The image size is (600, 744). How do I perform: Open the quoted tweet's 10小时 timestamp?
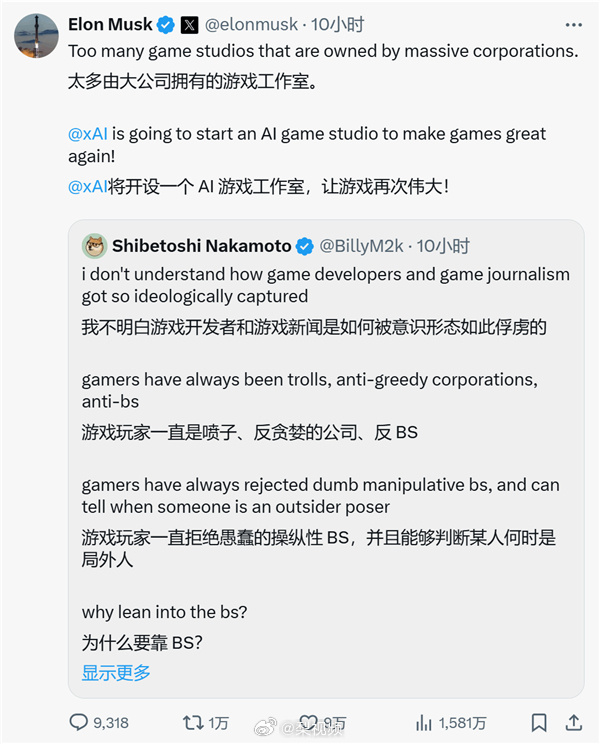click(443, 246)
